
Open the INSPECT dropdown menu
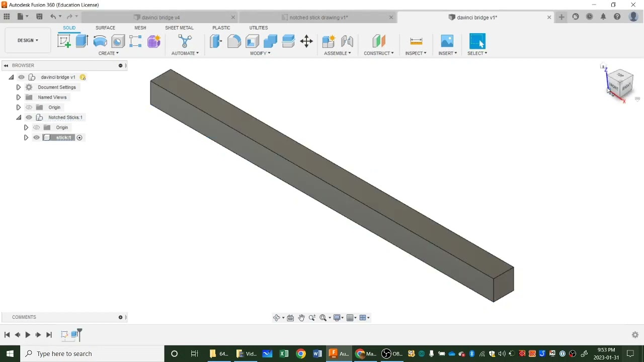pyautogui.click(x=416, y=53)
